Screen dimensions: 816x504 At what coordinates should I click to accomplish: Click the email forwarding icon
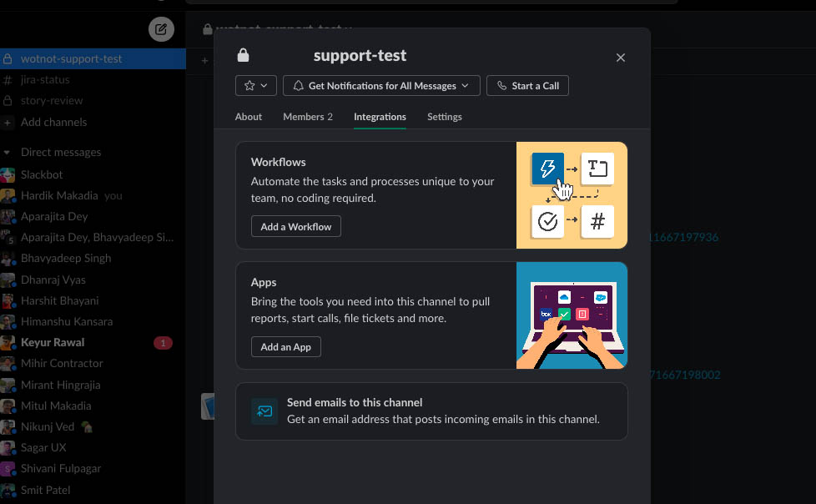pyautogui.click(x=264, y=411)
